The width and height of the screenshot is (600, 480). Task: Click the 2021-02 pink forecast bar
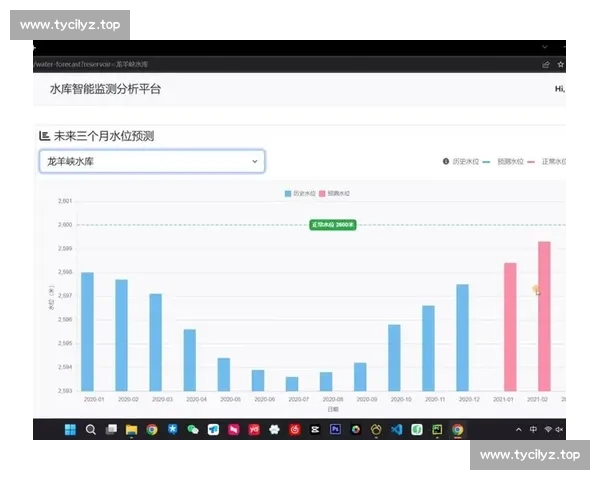[545, 316]
